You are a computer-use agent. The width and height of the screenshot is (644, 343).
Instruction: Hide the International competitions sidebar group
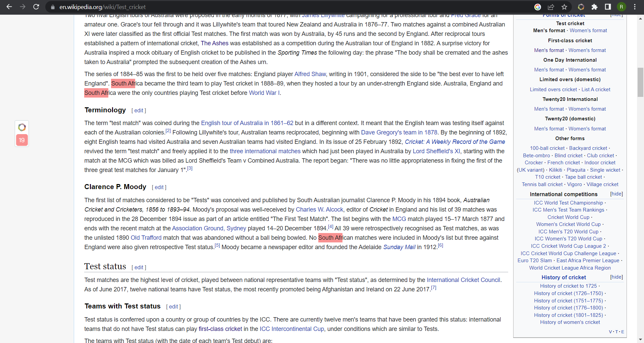tap(616, 194)
